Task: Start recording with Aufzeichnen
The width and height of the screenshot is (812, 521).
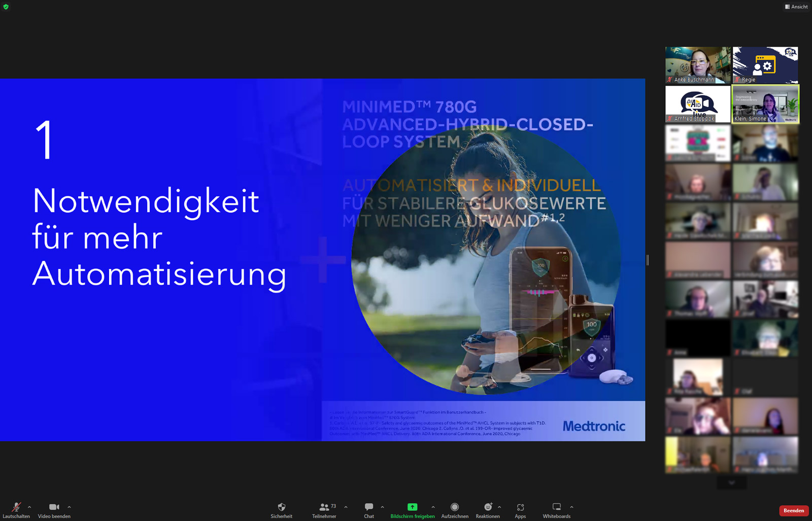Action: (455, 510)
